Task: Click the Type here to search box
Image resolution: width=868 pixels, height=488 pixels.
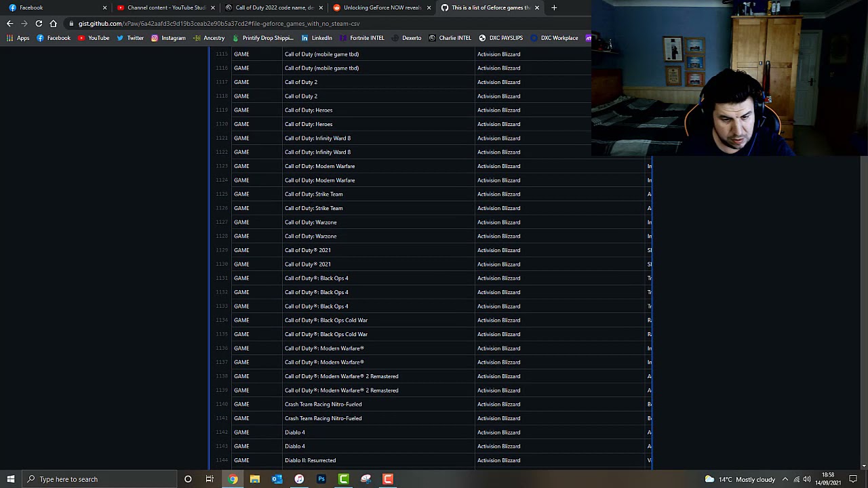Action: coord(99,479)
